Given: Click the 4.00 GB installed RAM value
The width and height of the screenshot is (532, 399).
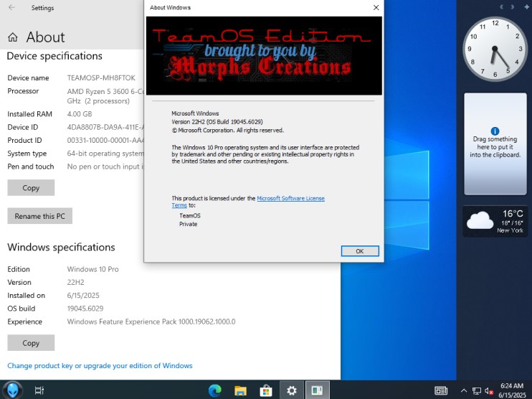Looking at the screenshot, I should pyautogui.click(x=80, y=114).
